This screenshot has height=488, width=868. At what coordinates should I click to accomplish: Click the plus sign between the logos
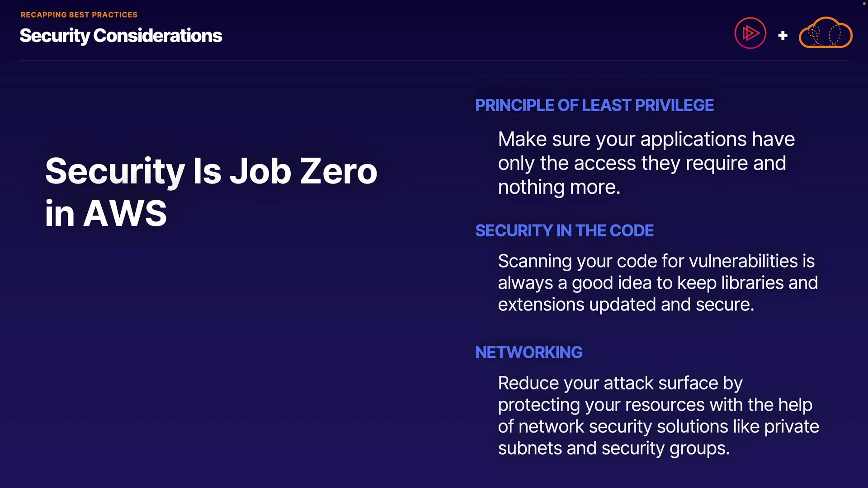point(783,35)
